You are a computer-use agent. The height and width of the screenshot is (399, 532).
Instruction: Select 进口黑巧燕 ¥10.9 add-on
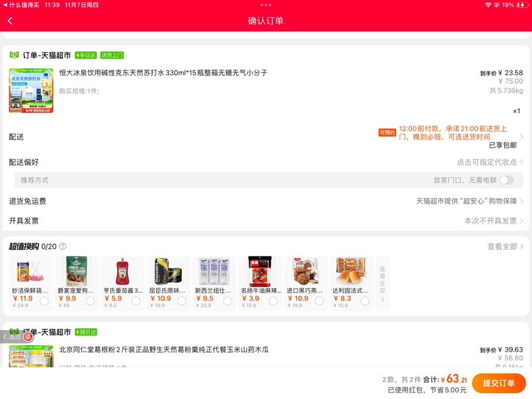[x=319, y=301]
